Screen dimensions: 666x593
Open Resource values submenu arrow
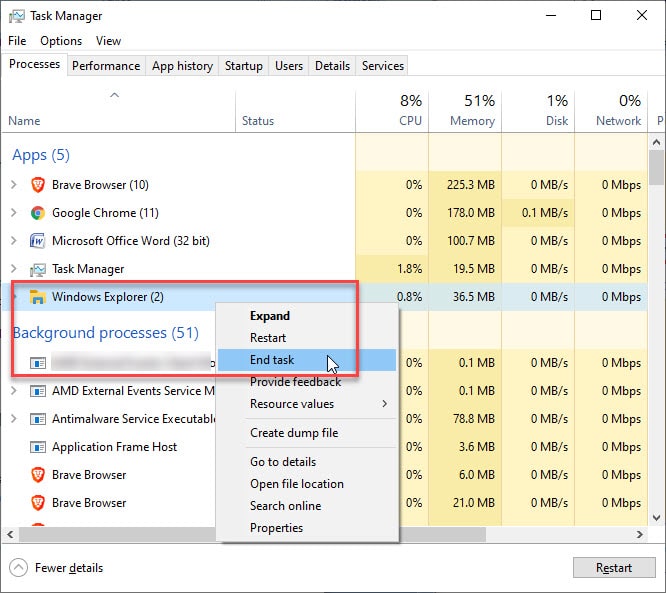(384, 404)
